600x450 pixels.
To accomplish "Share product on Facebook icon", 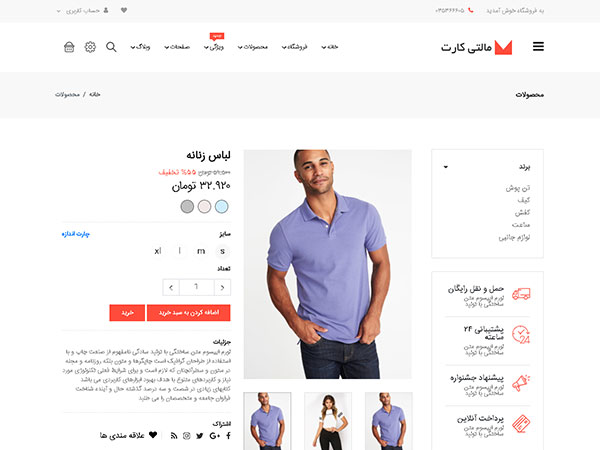I will click(228, 435).
